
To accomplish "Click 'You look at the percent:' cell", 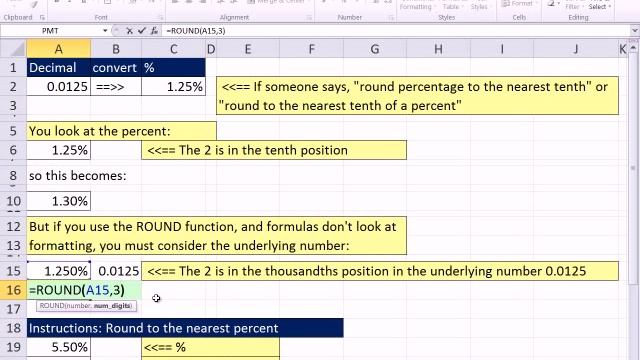I will coord(122,131).
